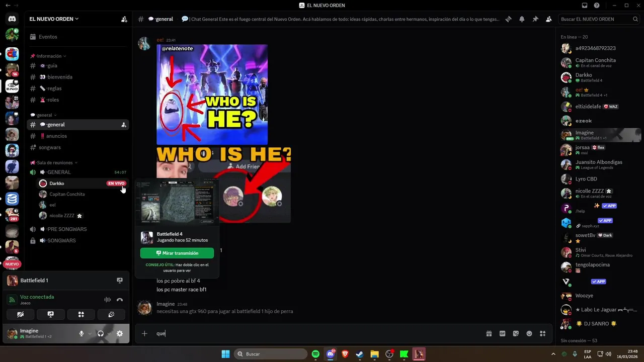Open the guia channel
The height and width of the screenshot is (362, 644).
[x=78, y=66]
